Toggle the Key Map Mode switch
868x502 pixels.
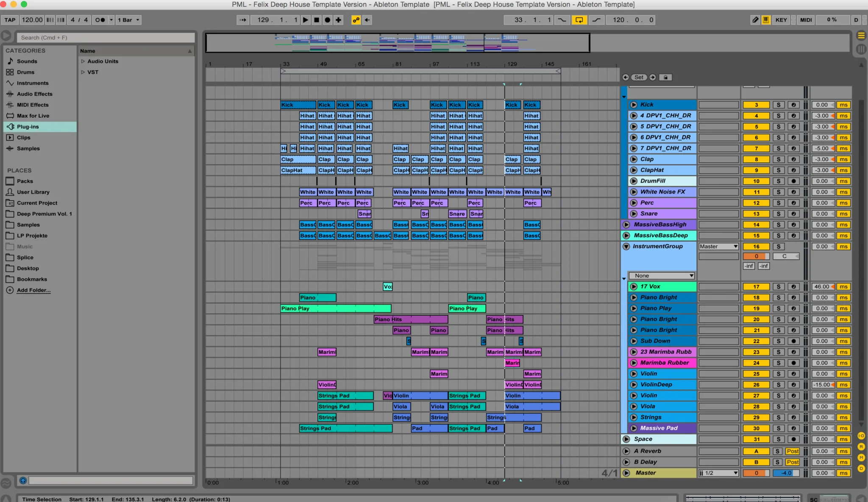point(781,20)
